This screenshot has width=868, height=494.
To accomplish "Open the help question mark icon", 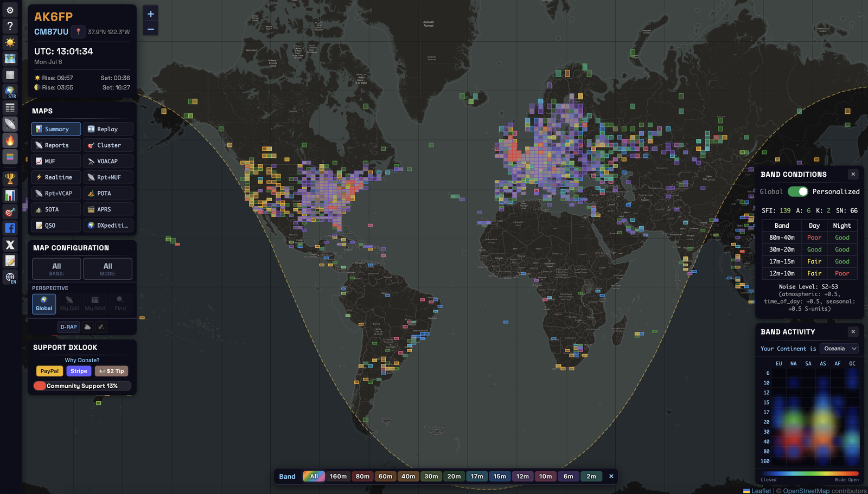I will click(x=10, y=26).
